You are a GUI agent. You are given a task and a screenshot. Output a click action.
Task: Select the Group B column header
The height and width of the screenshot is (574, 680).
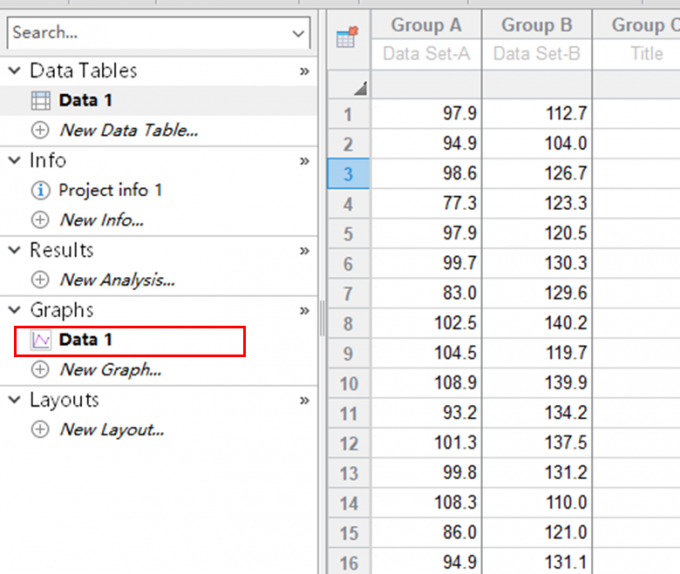point(537,25)
